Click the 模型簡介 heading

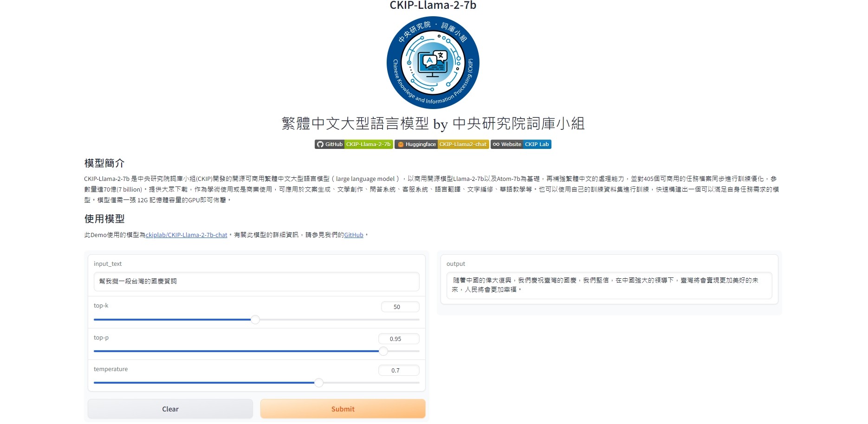click(x=104, y=163)
